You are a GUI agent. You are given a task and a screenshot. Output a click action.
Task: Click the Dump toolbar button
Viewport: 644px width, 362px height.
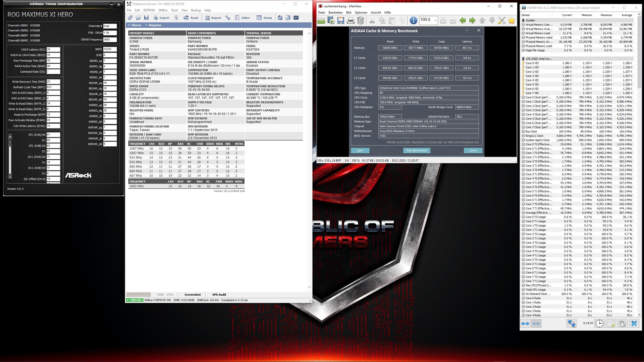click(264, 18)
